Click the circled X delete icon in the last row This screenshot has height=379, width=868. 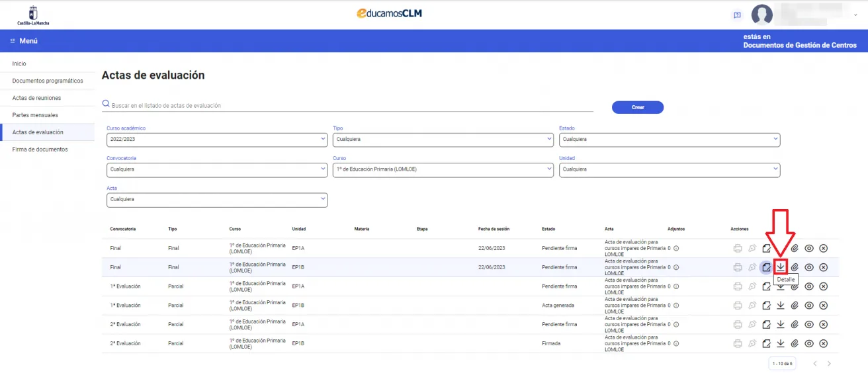point(823,344)
